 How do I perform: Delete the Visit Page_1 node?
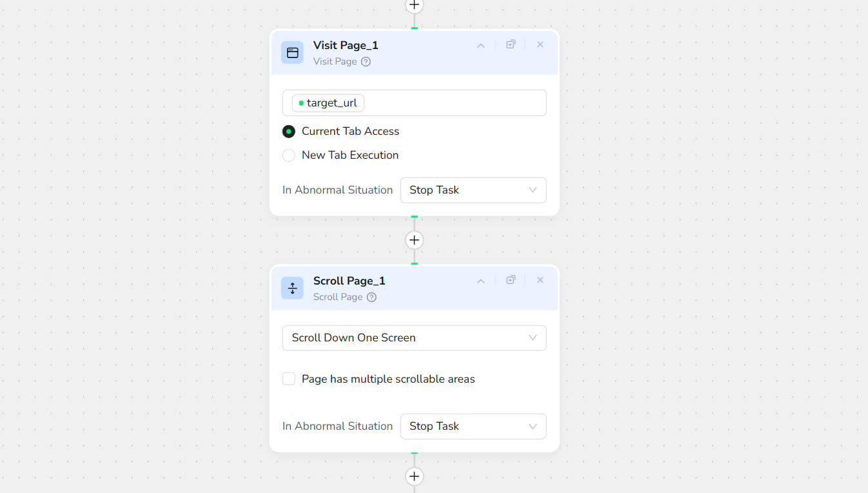point(540,45)
